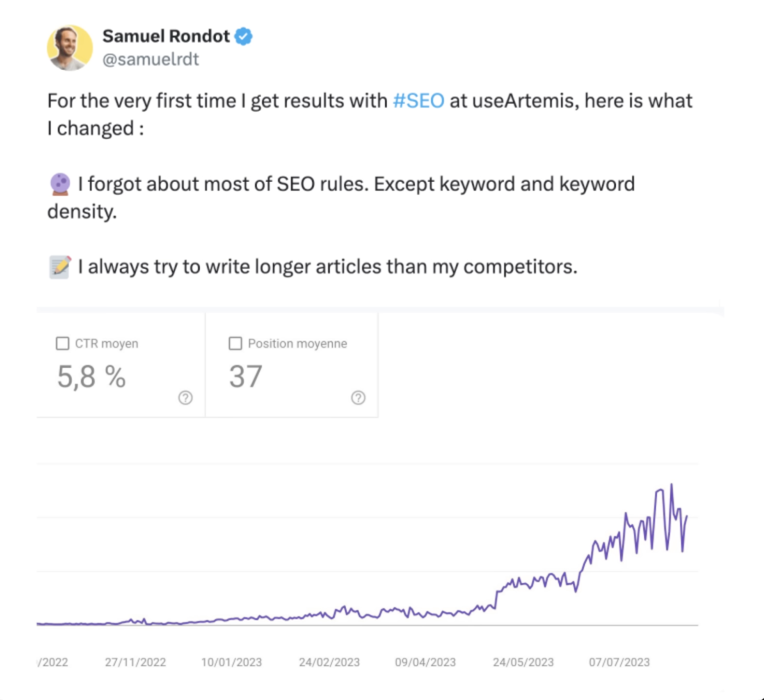Open the #SEO hashtag

[x=418, y=101]
